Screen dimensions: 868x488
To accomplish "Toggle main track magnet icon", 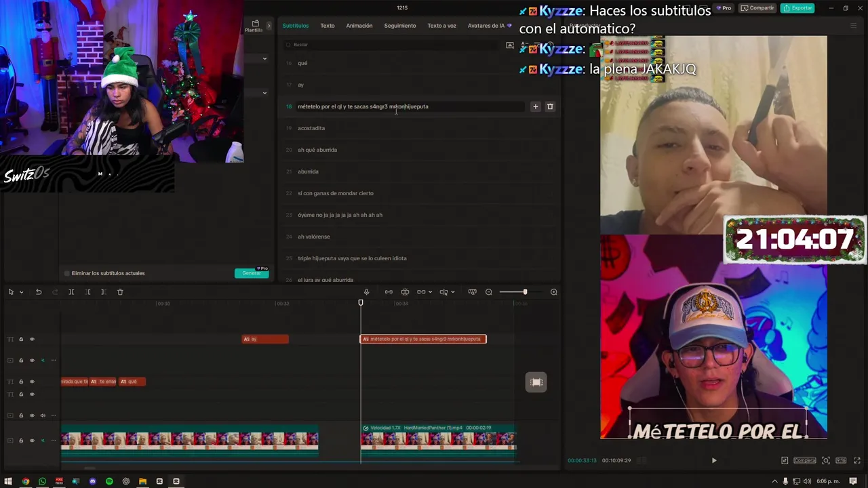I will point(389,292).
